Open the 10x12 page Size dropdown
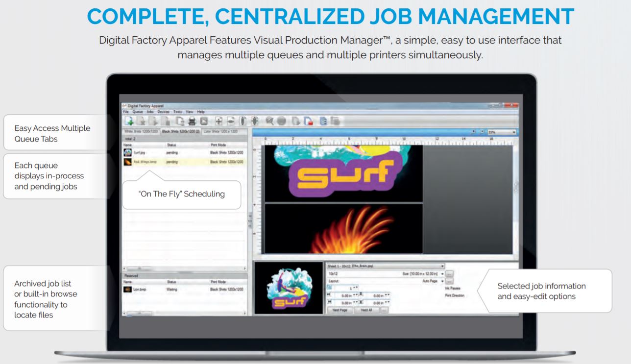 tap(386, 274)
